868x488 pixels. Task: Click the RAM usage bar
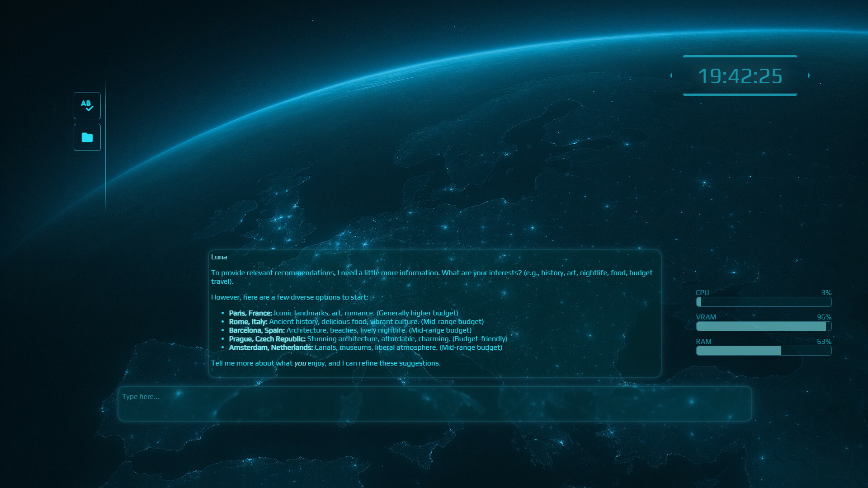click(x=764, y=351)
